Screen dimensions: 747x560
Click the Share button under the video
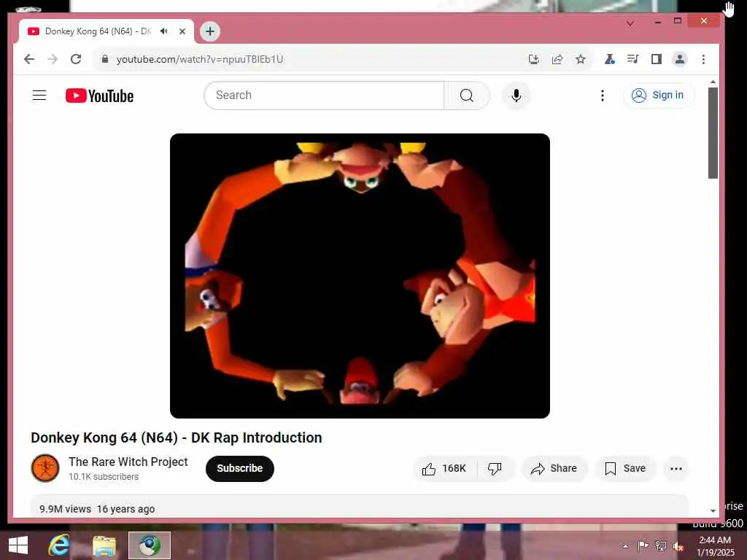tap(554, 469)
